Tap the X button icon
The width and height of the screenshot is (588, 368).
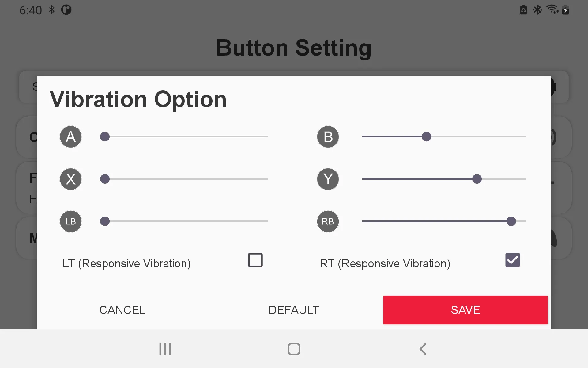coord(71,179)
